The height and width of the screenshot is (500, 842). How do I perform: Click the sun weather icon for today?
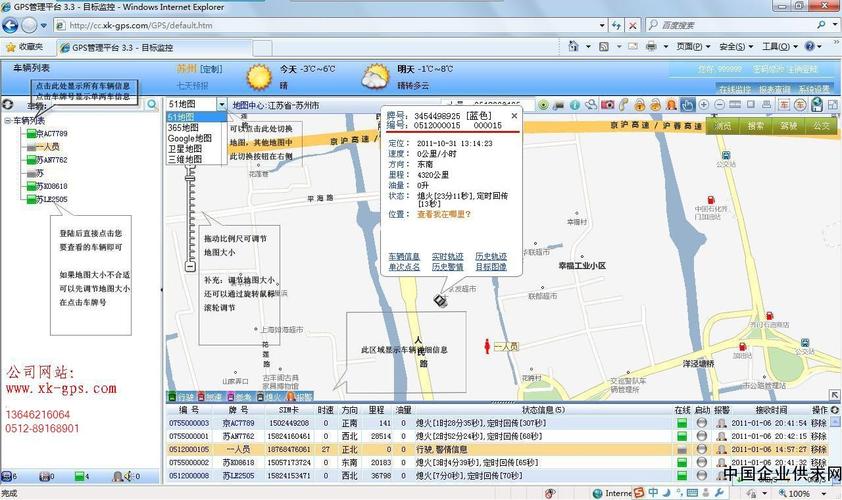coord(260,77)
